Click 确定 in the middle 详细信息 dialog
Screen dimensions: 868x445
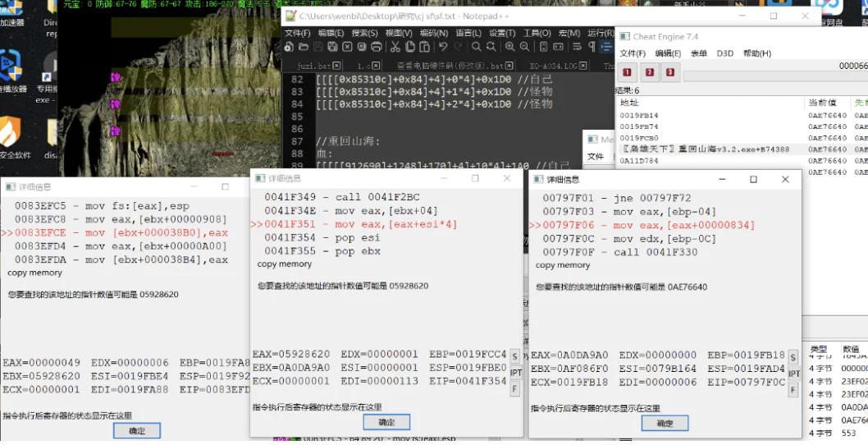click(386, 422)
